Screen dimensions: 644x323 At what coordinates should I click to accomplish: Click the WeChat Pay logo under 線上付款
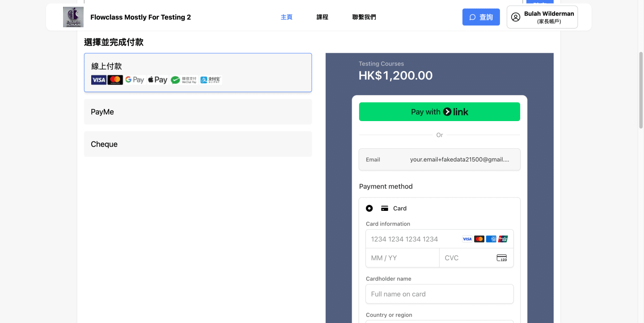(183, 80)
